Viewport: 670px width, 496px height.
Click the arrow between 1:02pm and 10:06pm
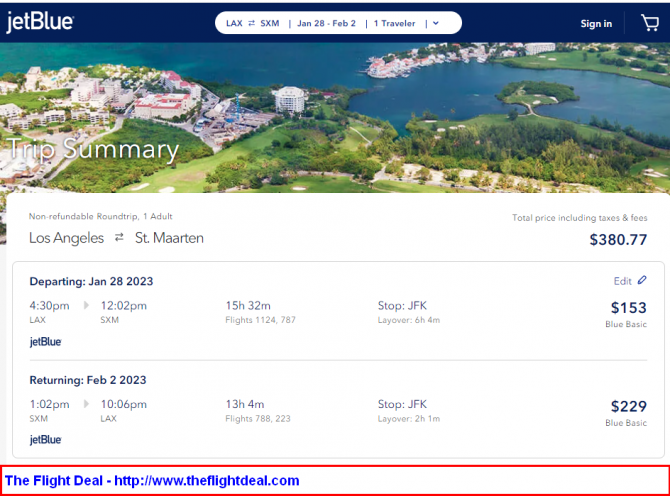(x=85, y=405)
